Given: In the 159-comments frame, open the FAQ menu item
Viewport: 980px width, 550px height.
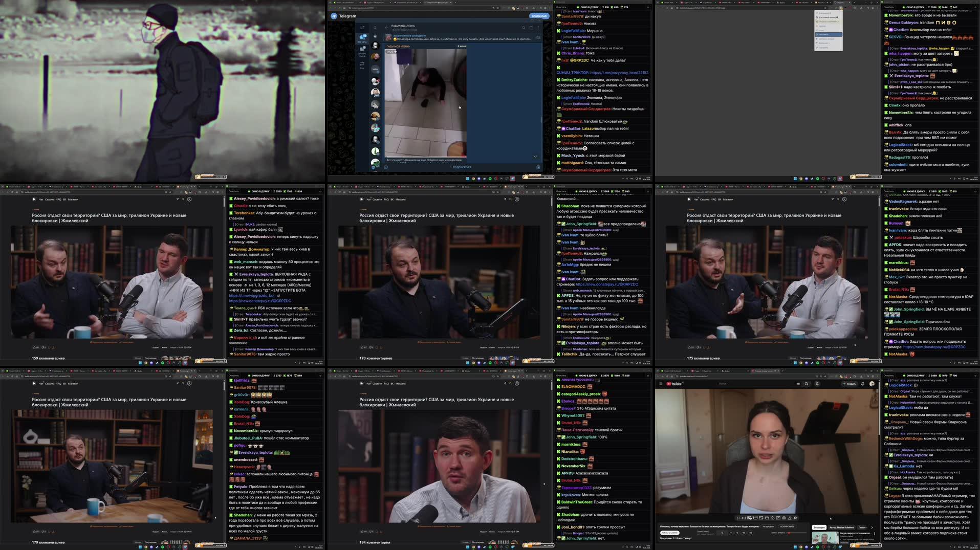Looking at the screenshot, I should [x=59, y=199].
